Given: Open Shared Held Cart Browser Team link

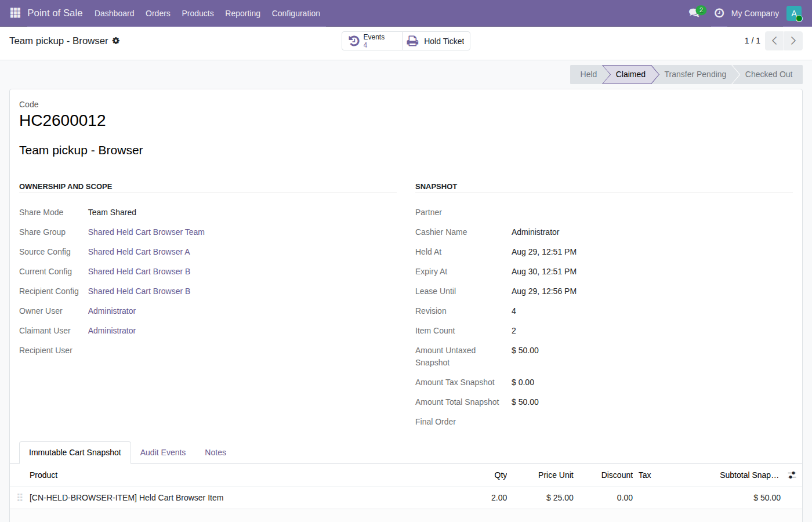Looking at the screenshot, I should (146, 232).
